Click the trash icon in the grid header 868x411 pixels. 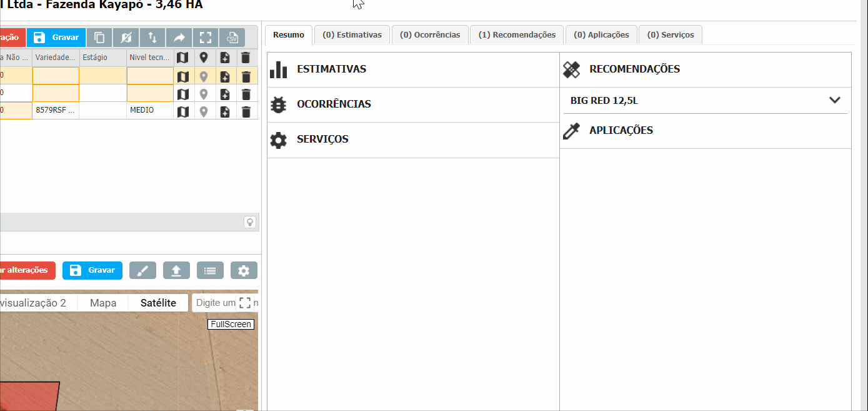pos(246,58)
